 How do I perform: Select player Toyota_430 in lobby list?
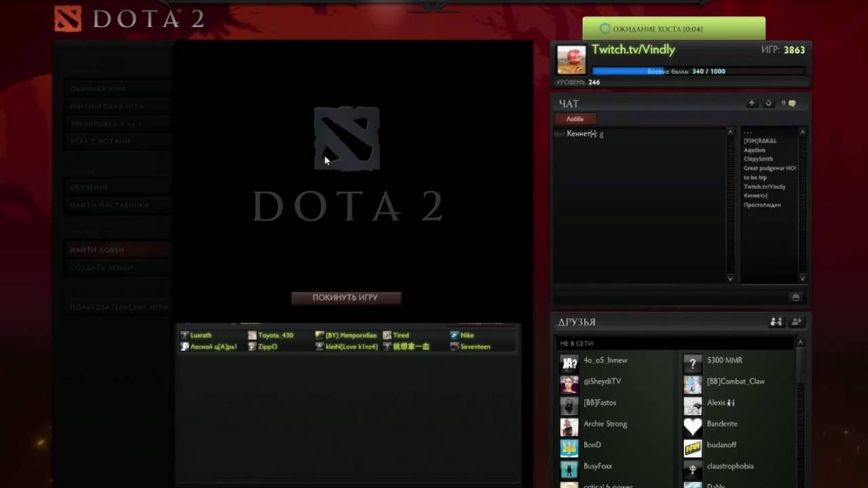pos(275,335)
